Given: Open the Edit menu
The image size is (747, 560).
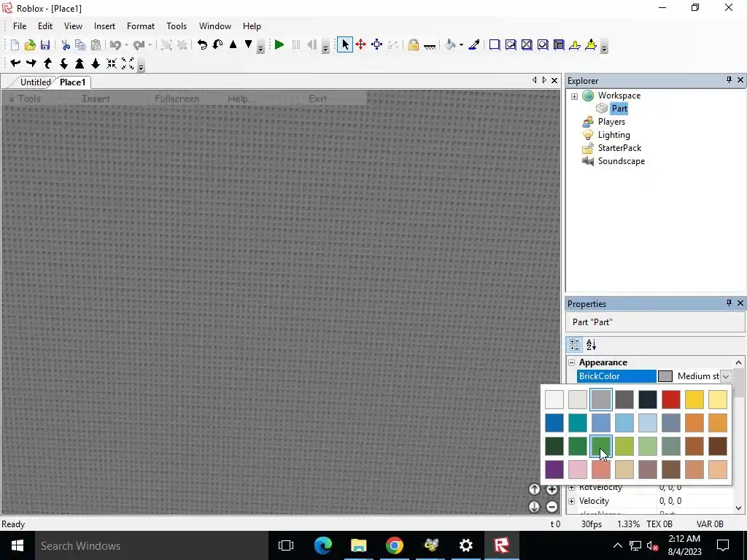Looking at the screenshot, I should (45, 26).
